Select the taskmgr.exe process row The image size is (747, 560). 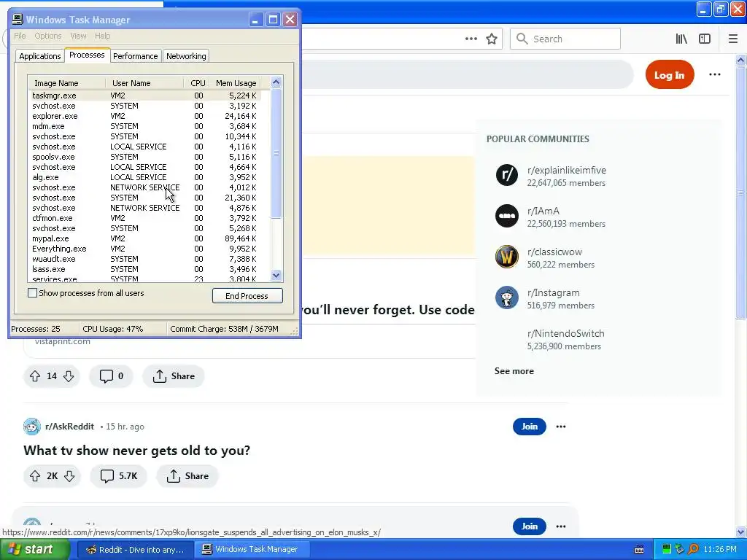coord(145,96)
